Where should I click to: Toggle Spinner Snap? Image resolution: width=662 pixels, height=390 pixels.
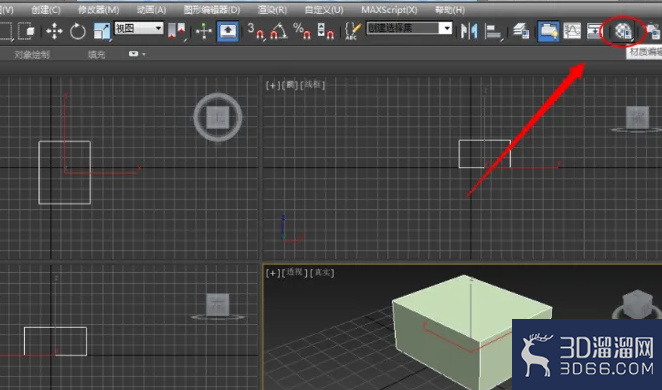coord(325,31)
